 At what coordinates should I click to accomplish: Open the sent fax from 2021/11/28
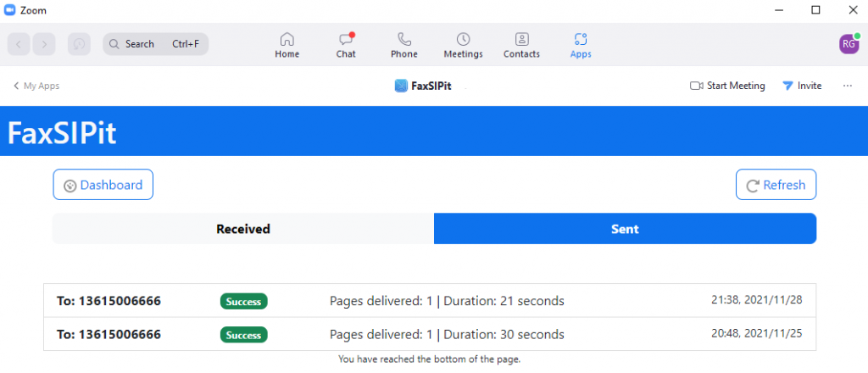coord(430,301)
